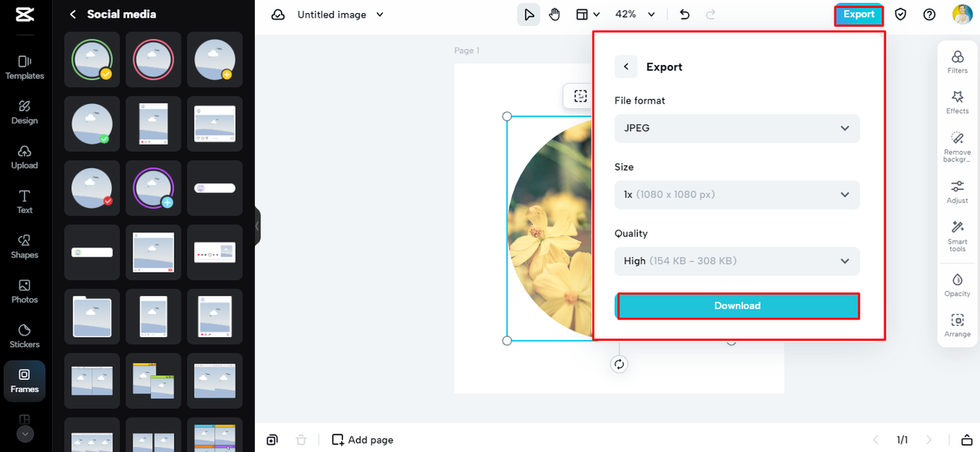Open Effects in right panel
The width and height of the screenshot is (980, 452).
(957, 103)
